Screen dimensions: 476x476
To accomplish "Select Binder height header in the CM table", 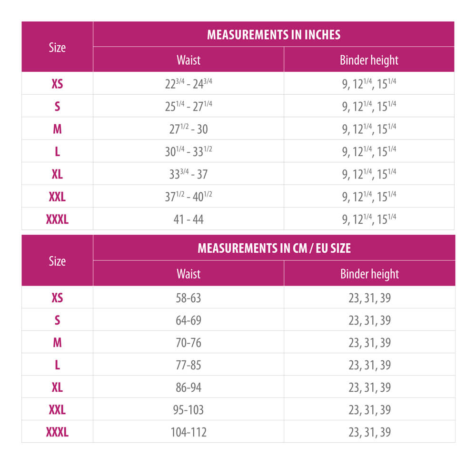I will (x=369, y=274).
